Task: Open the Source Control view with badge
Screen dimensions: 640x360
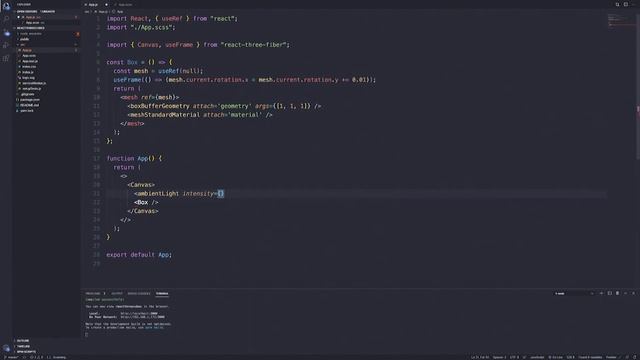Action: [6, 32]
